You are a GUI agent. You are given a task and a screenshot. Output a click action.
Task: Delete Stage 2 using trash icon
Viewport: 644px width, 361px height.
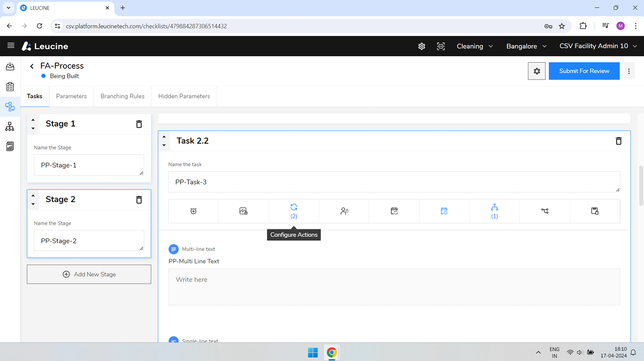[x=139, y=200]
